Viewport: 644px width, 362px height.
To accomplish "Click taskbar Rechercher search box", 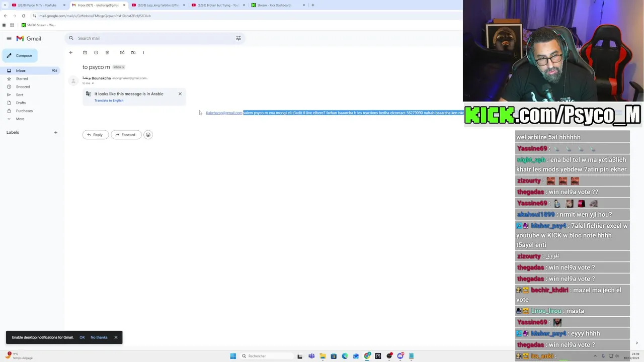I will click(267, 356).
